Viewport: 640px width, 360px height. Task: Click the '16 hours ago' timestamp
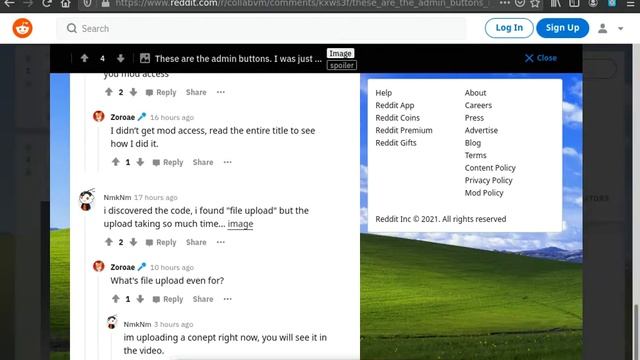pos(172,118)
